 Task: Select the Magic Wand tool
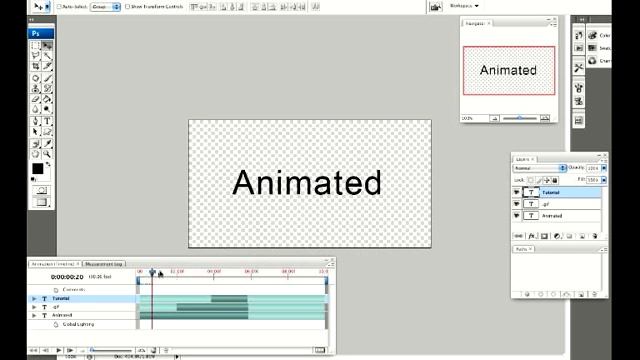click(47, 56)
